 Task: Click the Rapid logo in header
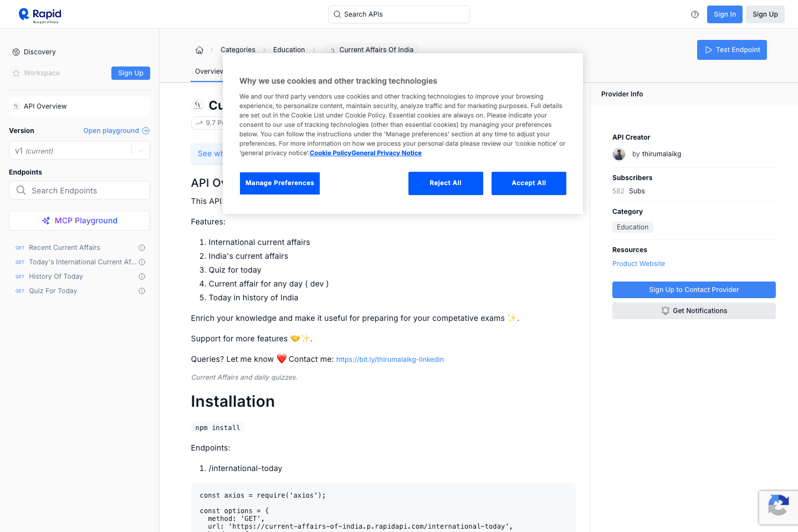click(x=40, y=15)
